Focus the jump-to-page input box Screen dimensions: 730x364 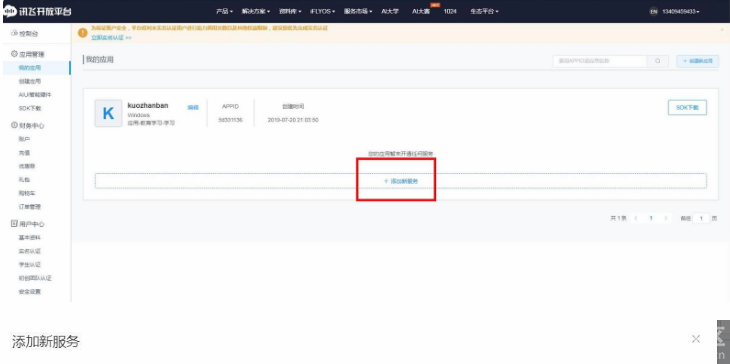(x=701, y=218)
